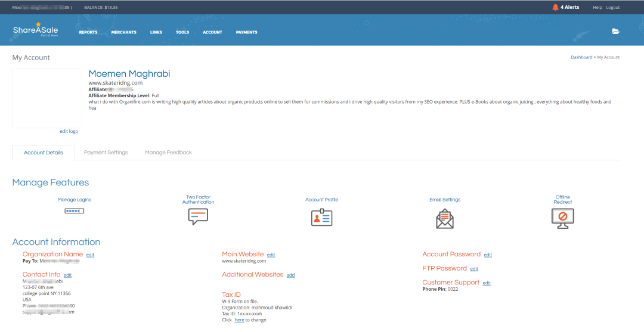Click the W-9 Form on file text
644x332 pixels.
[240, 301]
